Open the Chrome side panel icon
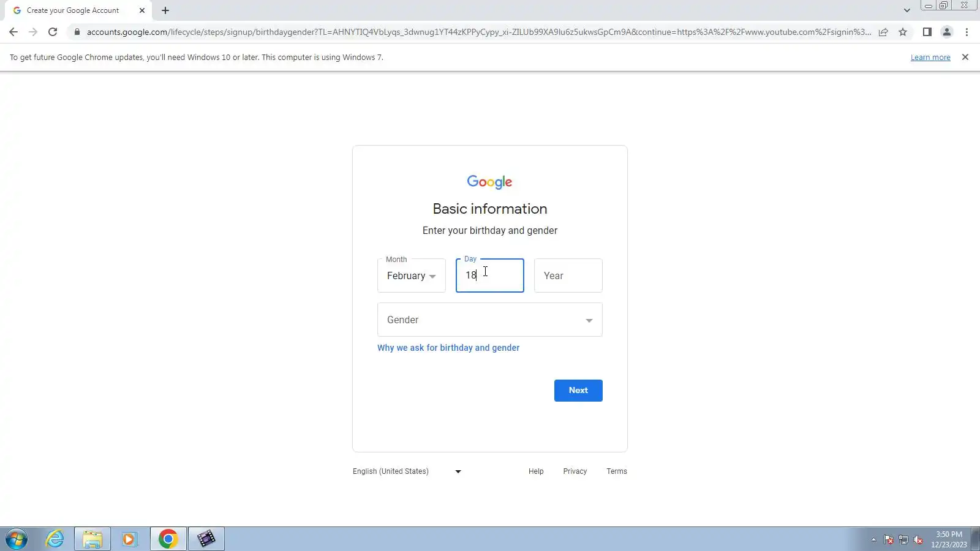This screenshot has height=551, width=980. pos(927,32)
